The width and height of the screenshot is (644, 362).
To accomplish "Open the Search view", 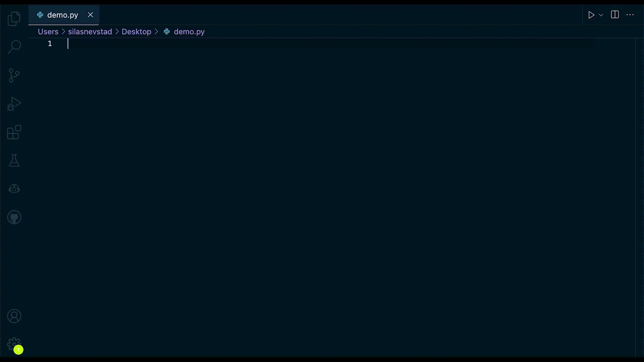I will 14,47.
